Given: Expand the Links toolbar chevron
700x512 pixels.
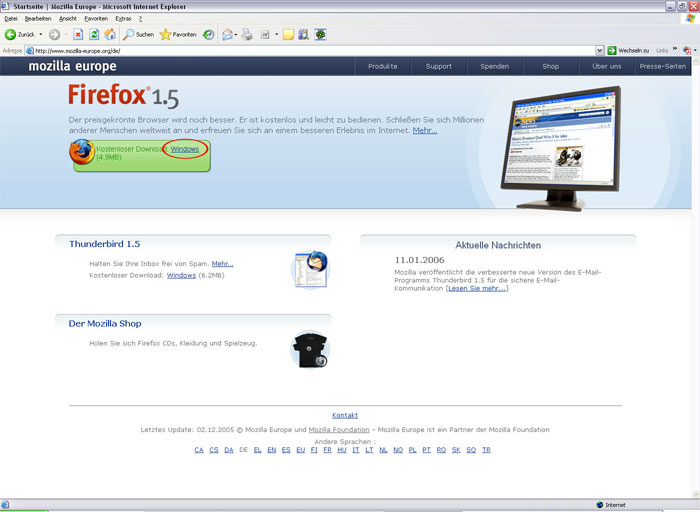Looking at the screenshot, I should click(x=675, y=49).
